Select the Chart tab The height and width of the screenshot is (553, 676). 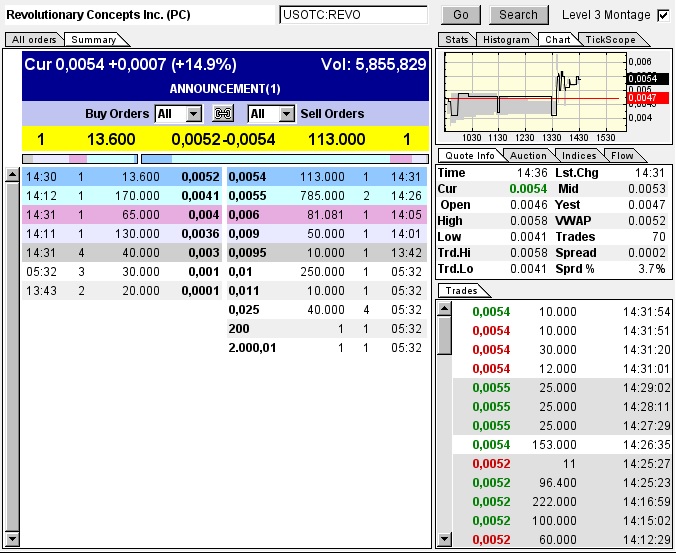click(557, 40)
